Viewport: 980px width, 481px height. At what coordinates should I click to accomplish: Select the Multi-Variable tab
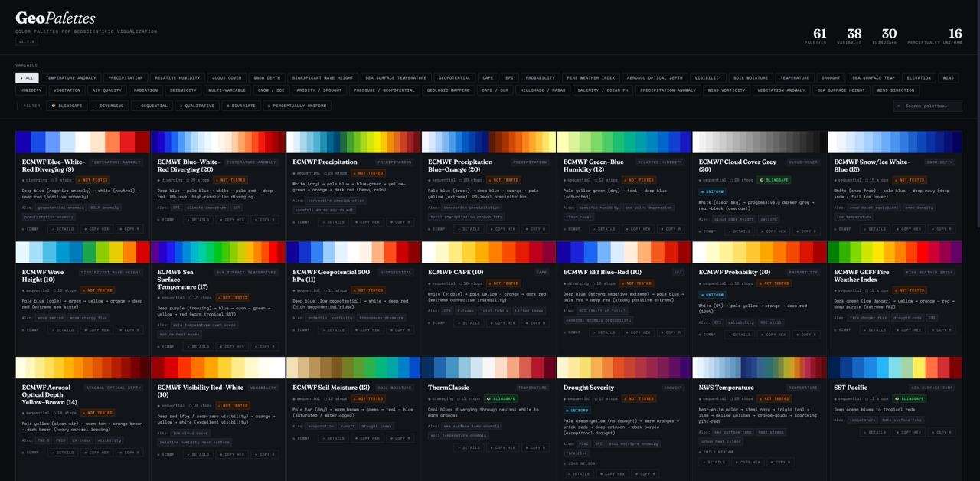click(x=227, y=90)
